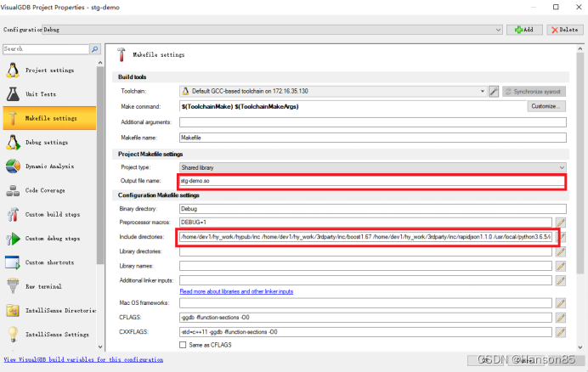This screenshot has width=588, height=372.
Task: Click the Library directories field
Action: click(x=365, y=251)
